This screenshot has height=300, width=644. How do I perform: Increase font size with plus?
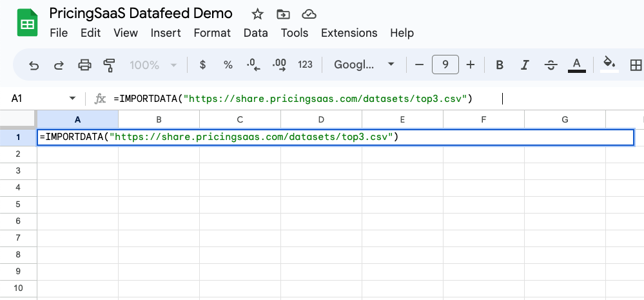pyautogui.click(x=471, y=65)
